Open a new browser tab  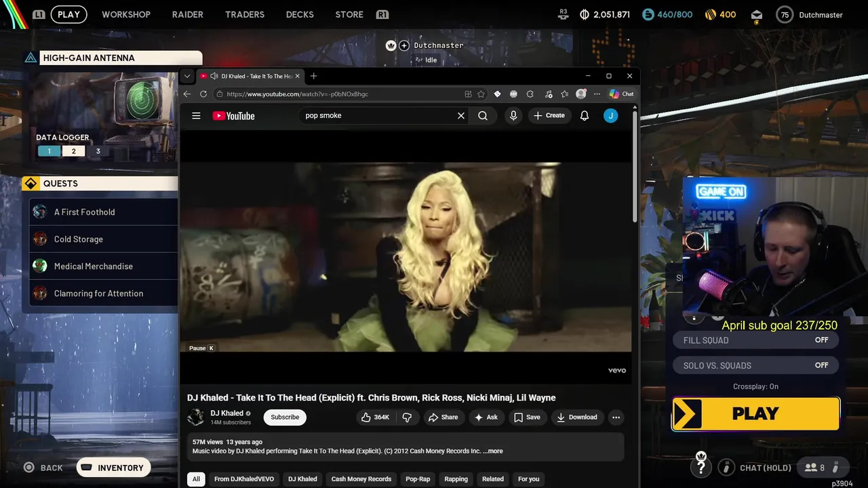coord(313,76)
